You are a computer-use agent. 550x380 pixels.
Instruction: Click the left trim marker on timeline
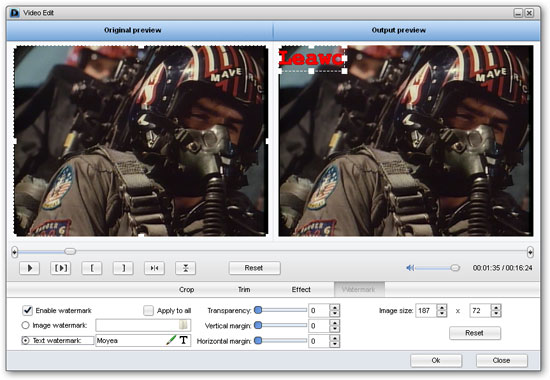point(14,252)
